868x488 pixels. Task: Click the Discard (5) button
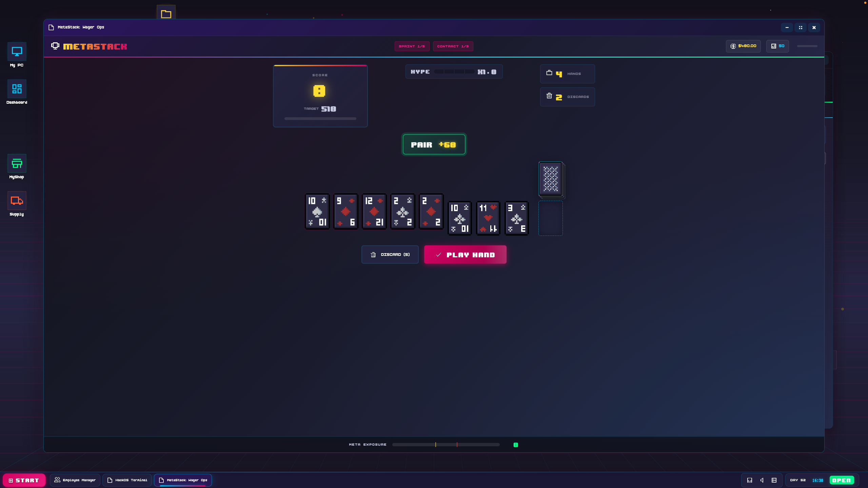(x=390, y=255)
